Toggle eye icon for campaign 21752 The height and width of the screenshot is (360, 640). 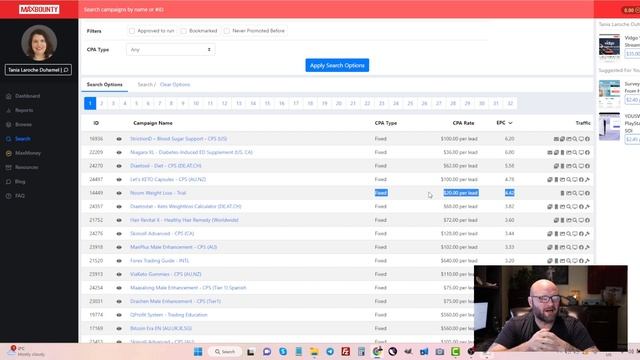coord(119,220)
